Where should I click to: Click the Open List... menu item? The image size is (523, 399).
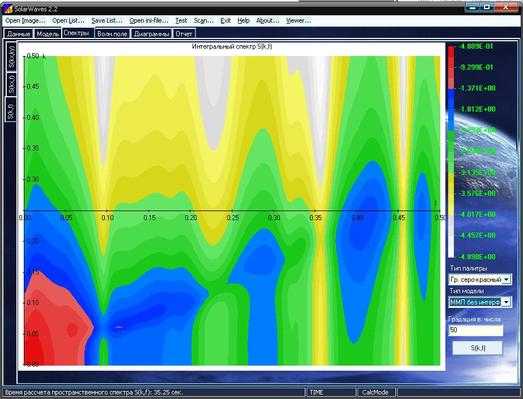point(68,21)
